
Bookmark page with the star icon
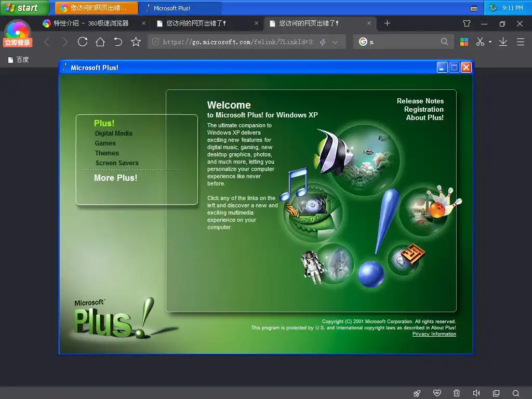136,42
